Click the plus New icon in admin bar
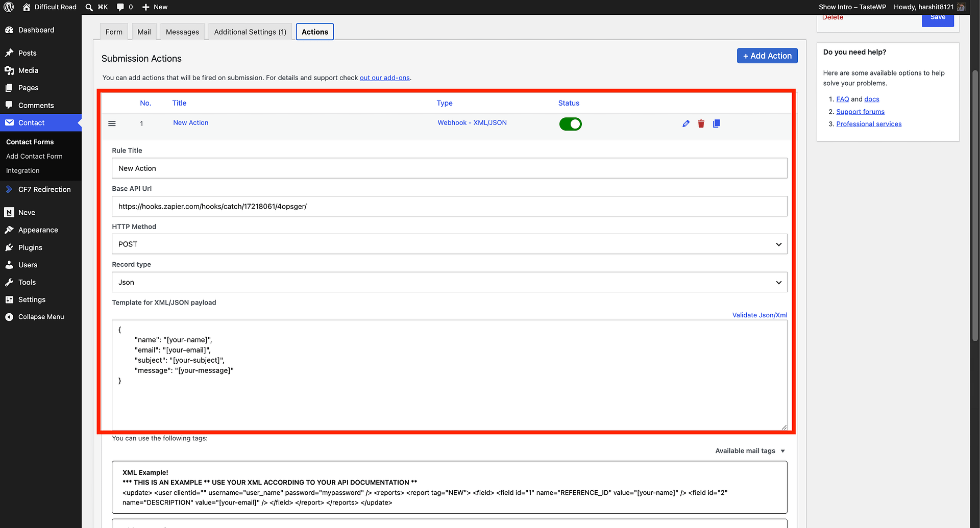 coord(146,7)
